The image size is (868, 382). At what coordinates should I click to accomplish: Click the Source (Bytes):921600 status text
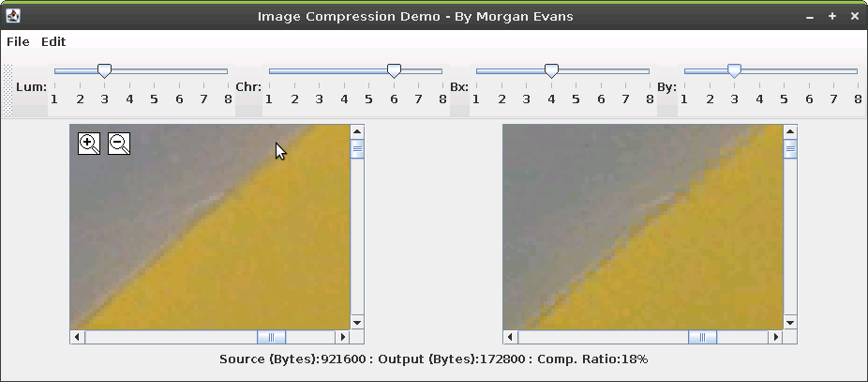coord(292,359)
